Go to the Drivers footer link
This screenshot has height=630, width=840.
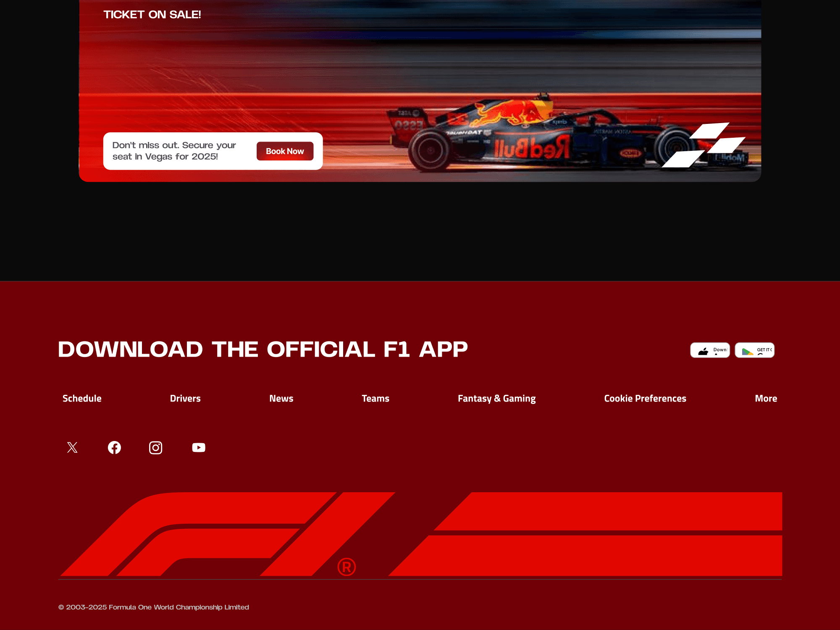click(185, 398)
